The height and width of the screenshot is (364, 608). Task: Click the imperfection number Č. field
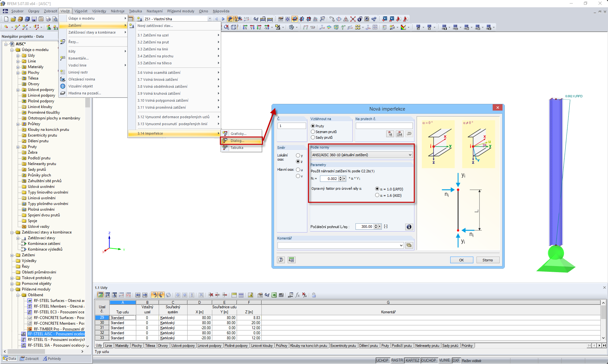coord(292,126)
